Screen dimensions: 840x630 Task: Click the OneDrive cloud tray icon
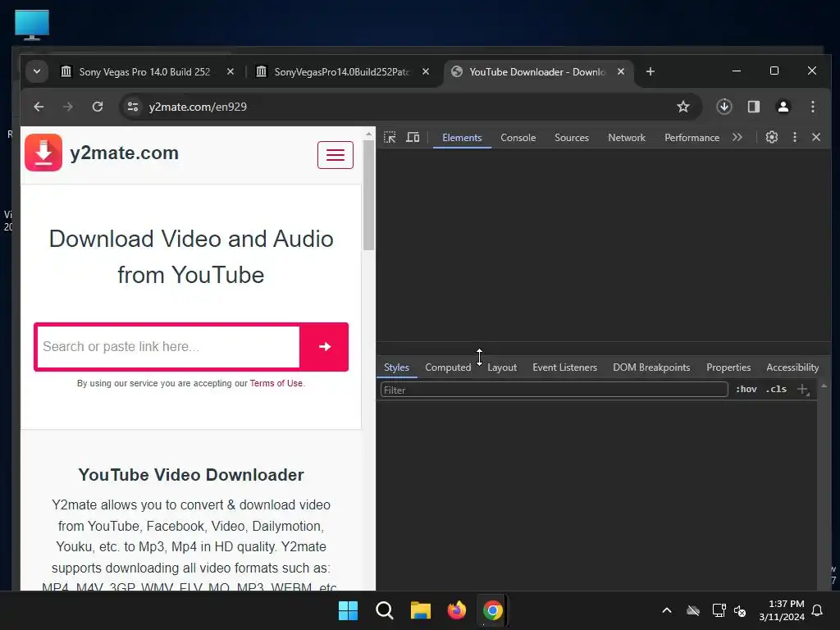[x=693, y=610]
